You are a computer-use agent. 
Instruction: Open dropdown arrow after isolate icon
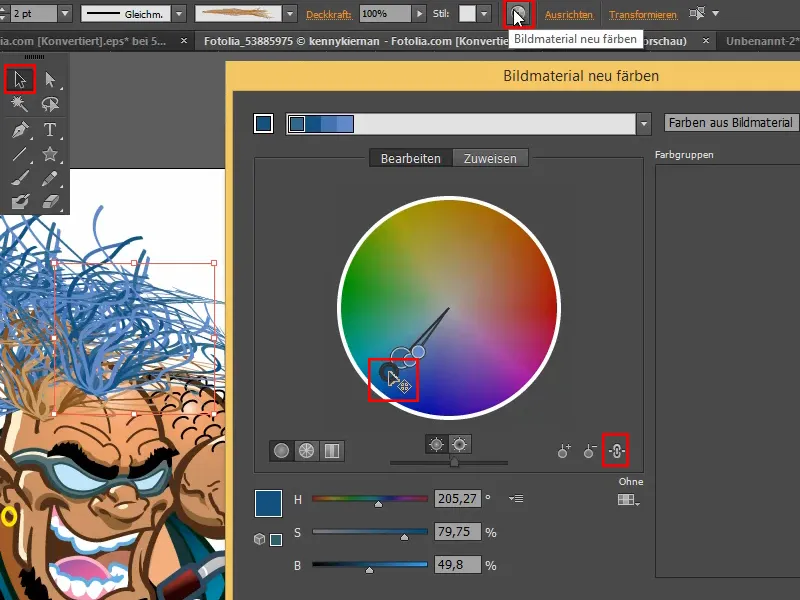coord(715,13)
